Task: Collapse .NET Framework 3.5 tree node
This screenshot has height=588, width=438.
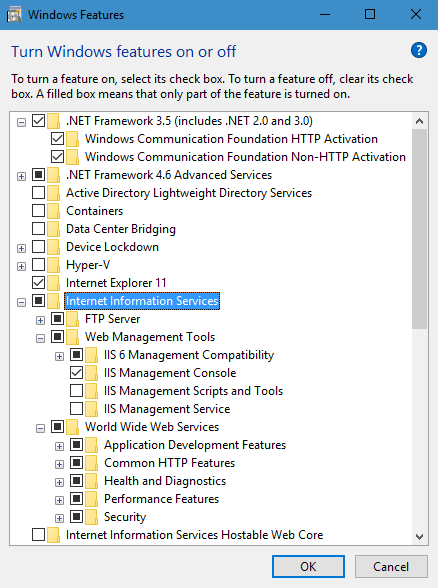Action: tap(21, 123)
